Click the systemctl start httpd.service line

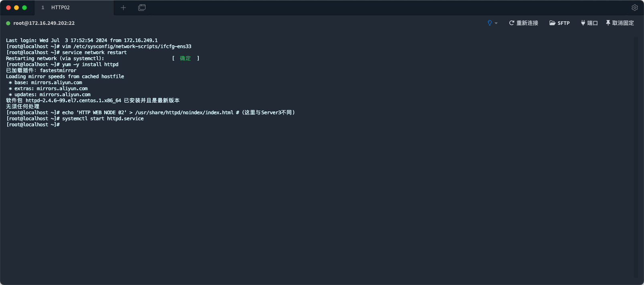[x=103, y=119]
